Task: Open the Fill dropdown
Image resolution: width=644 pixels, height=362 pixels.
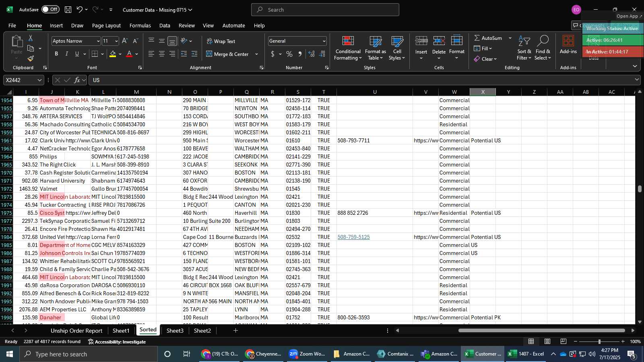Action: (483, 48)
